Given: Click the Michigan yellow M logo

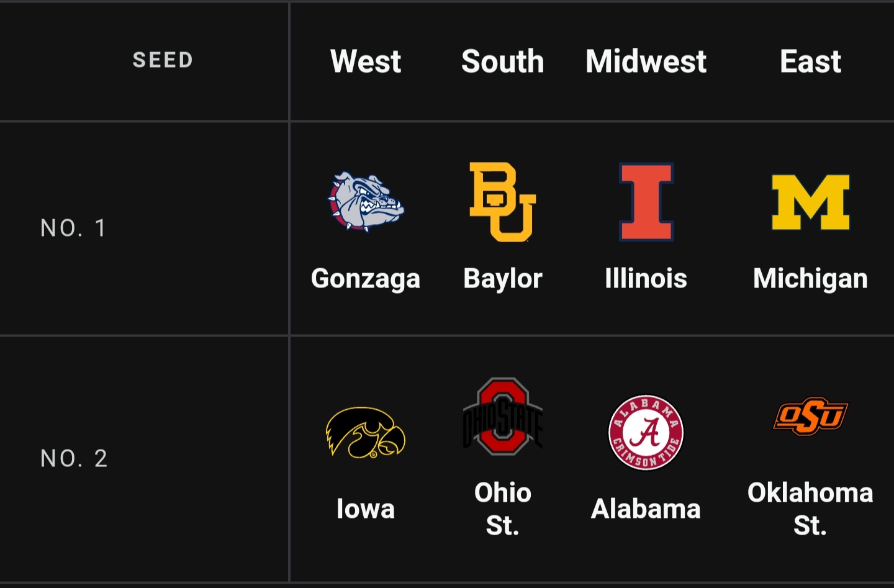Looking at the screenshot, I should 810,202.
